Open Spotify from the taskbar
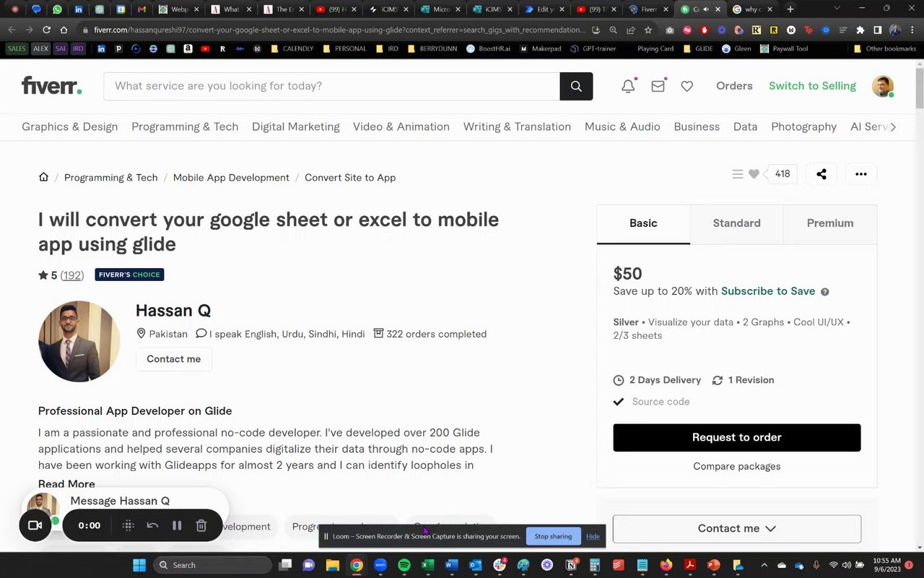 click(x=404, y=565)
